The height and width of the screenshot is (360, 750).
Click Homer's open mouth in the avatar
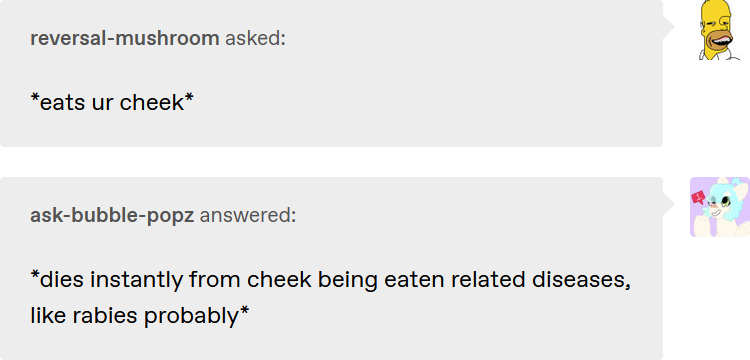(x=720, y=42)
